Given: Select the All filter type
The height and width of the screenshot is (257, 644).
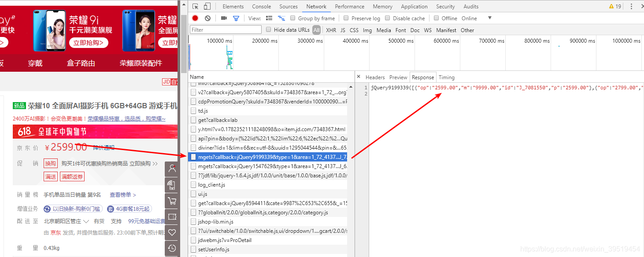Looking at the screenshot, I should 316,30.
